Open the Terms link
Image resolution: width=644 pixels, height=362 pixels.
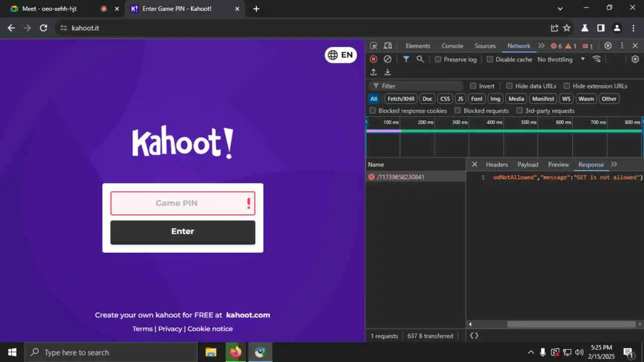tap(142, 329)
